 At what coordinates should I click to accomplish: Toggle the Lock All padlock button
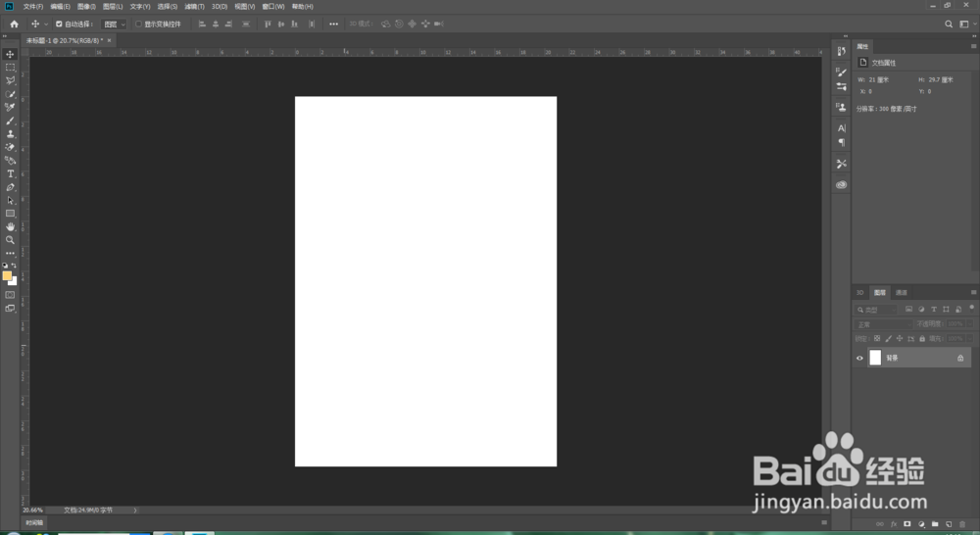922,338
